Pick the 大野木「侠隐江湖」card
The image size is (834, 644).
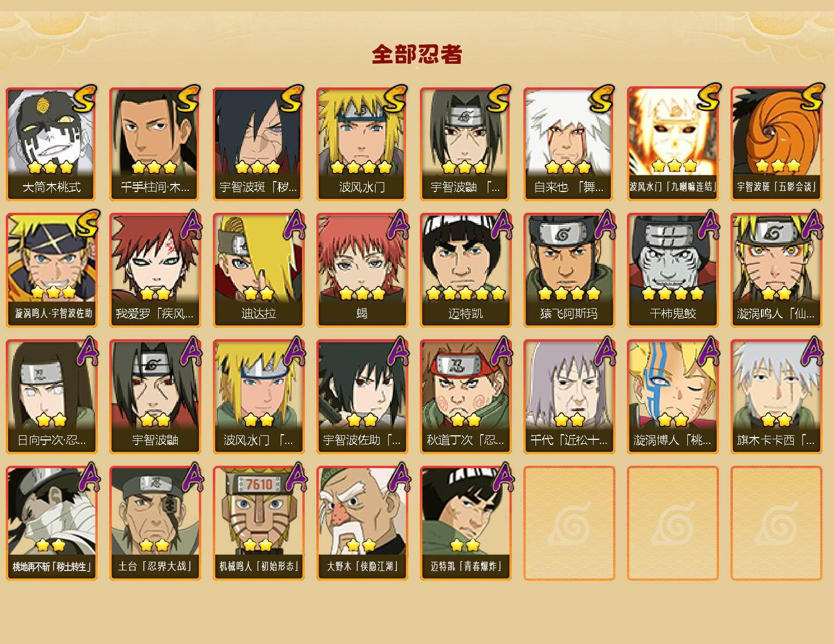[362, 523]
